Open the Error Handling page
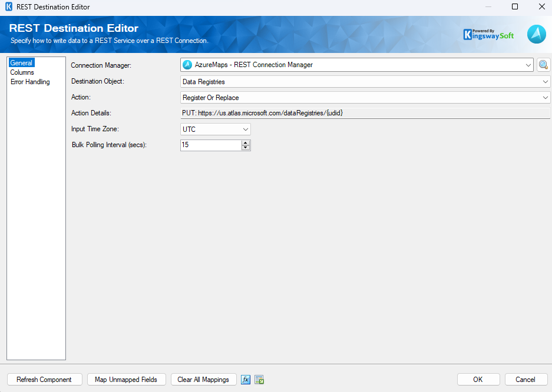The image size is (552, 392). click(x=30, y=82)
